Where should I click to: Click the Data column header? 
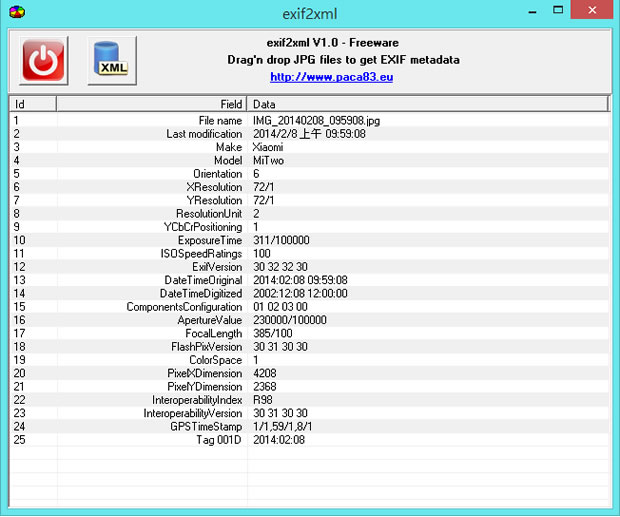pos(428,104)
